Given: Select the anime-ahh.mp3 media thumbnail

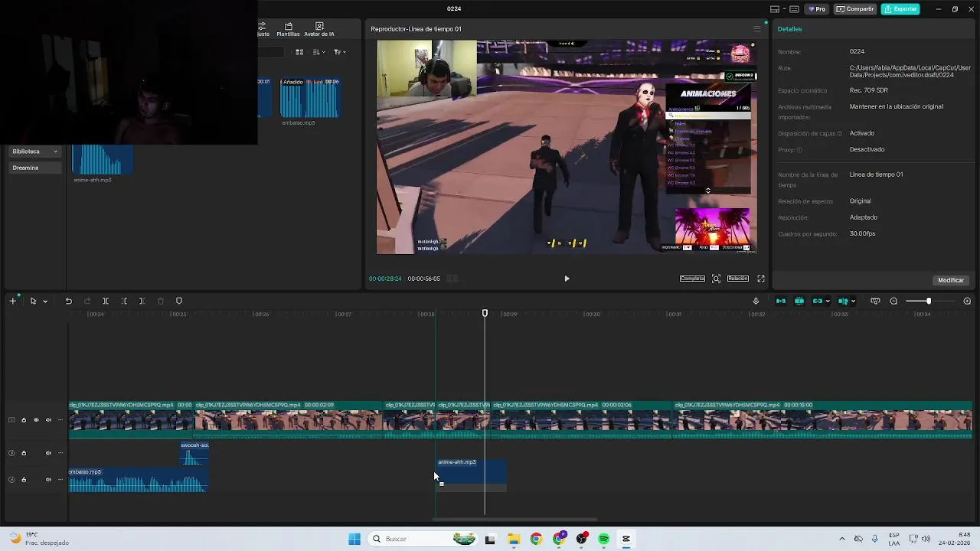Looking at the screenshot, I should click(x=103, y=159).
